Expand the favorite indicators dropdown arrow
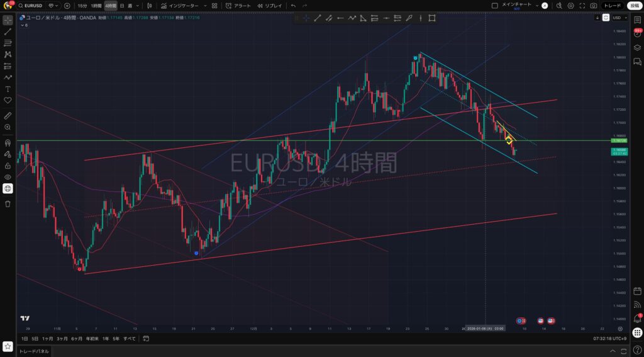Image resolution: width=644 pixels, height=357 pixels. 205,6
